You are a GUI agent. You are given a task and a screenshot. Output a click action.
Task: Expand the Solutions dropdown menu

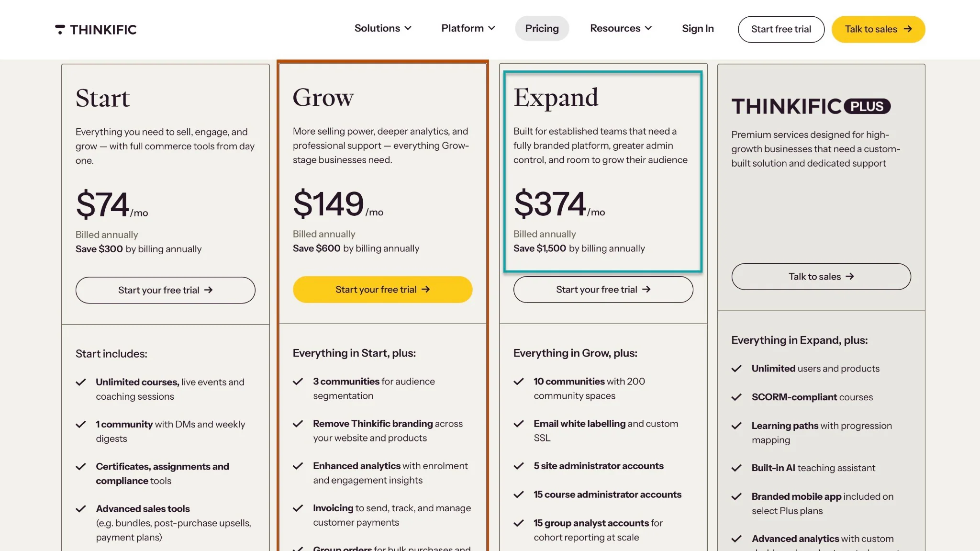pos(383,28)
